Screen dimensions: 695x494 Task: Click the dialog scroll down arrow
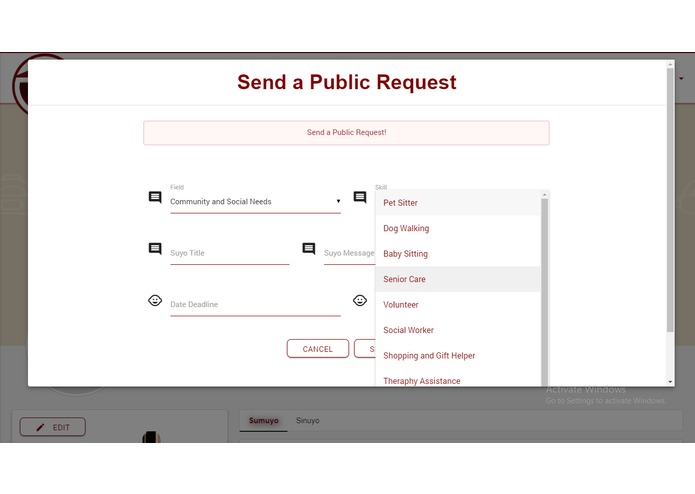pos(670,381)
